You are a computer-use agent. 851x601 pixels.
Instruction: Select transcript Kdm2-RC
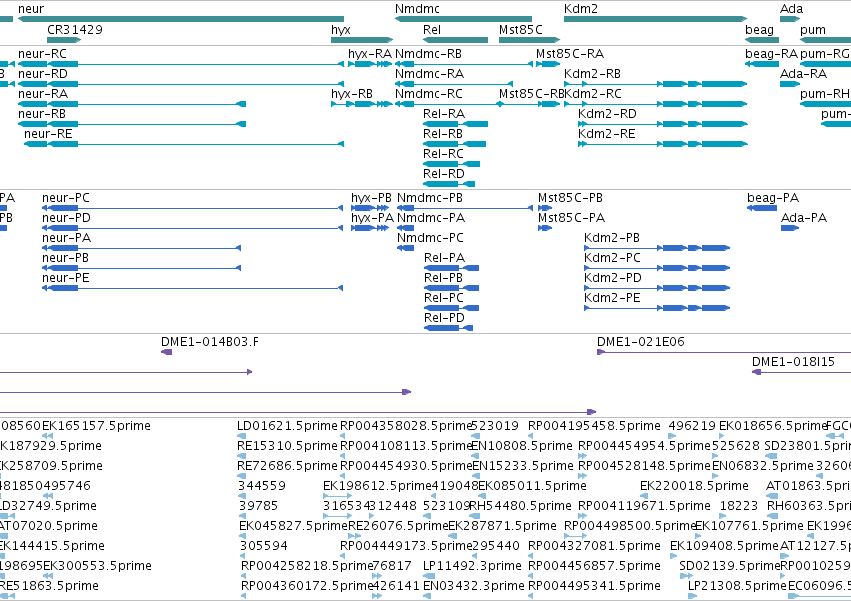point(656,104)
